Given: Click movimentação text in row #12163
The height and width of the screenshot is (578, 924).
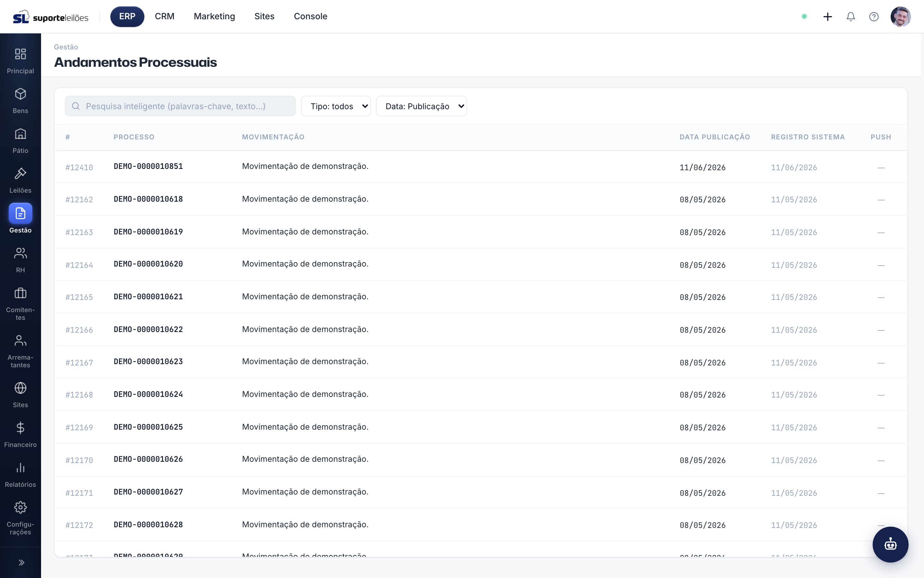Looking at the screenshot, I should (305, 232).
